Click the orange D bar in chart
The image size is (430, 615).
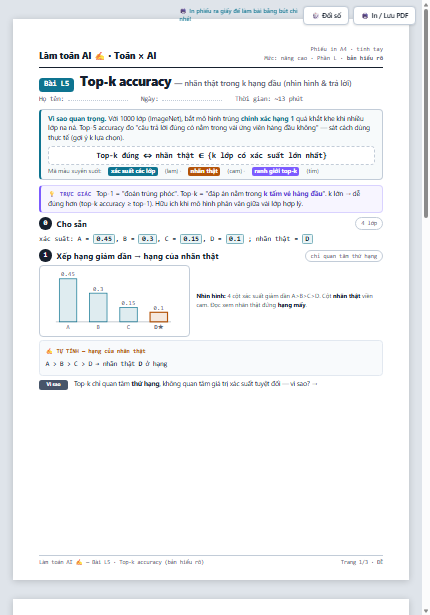(159, 317)
